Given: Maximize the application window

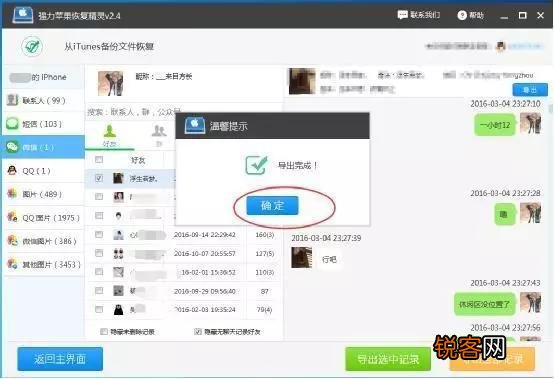Looking at the screenshot, I should tap(522, 15).
